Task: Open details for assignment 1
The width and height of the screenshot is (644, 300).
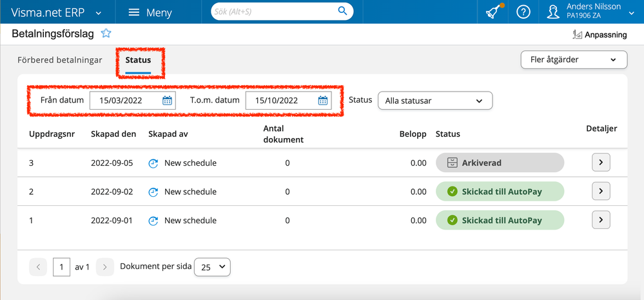Action: click(600, 220)
